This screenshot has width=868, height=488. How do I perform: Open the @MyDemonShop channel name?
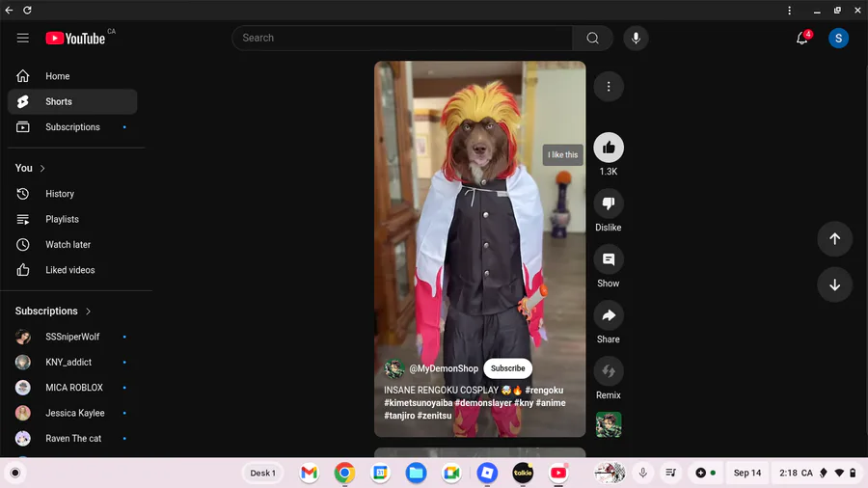tap(444, 368)
